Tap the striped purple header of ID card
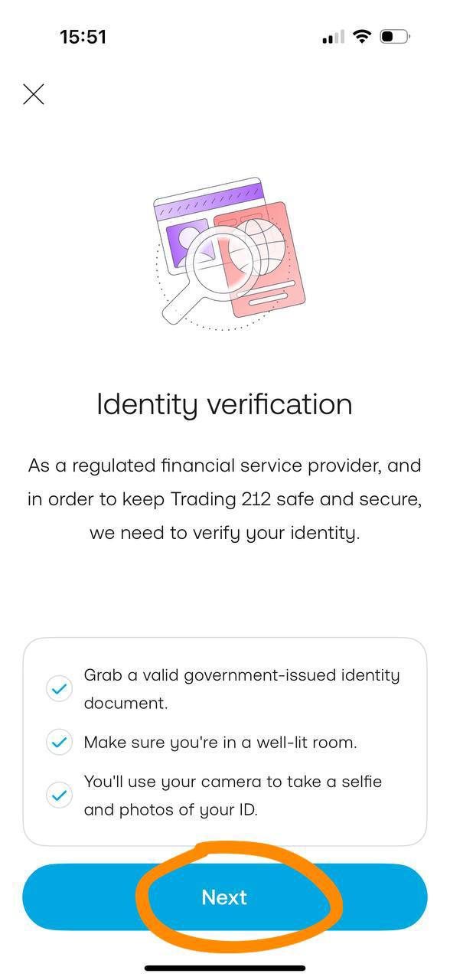This screenshot has height=980, width=450. pyautogui.click(x=208, y=194)
